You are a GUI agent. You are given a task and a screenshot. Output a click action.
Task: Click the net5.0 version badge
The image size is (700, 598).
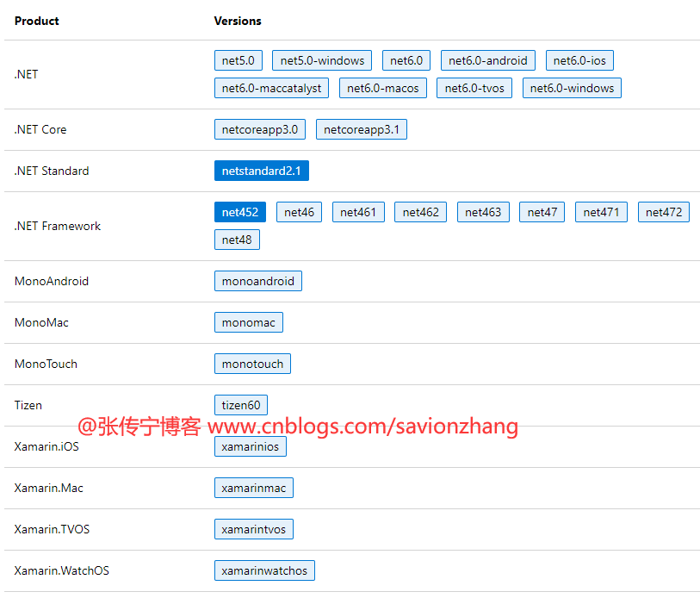[238, 60]
